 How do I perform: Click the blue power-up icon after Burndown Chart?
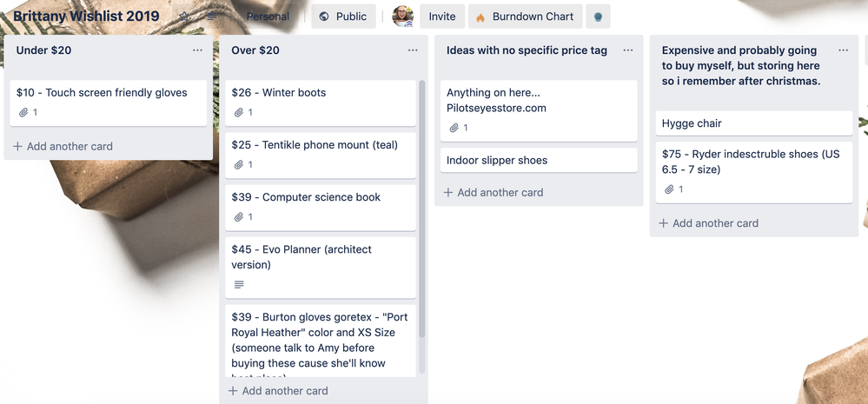coord(598,17)
